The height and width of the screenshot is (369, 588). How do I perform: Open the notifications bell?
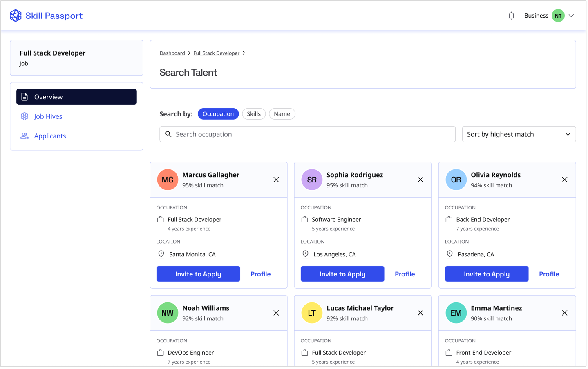(511, 16)
